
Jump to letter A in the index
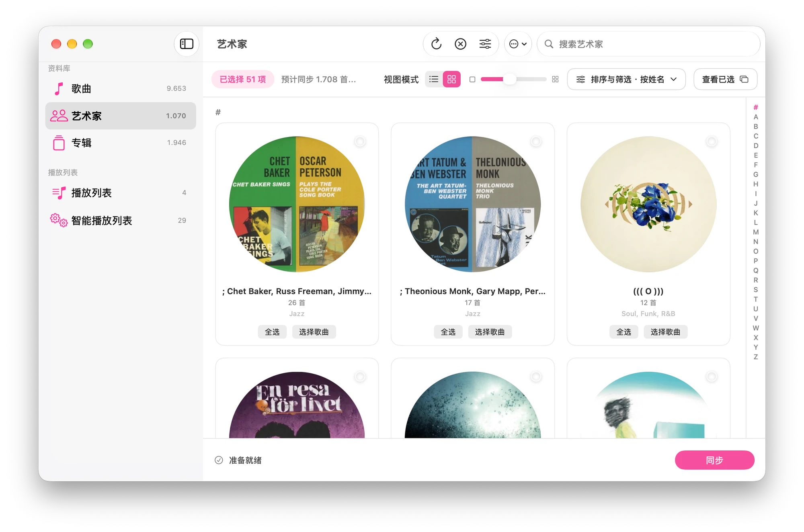point(756,117)
